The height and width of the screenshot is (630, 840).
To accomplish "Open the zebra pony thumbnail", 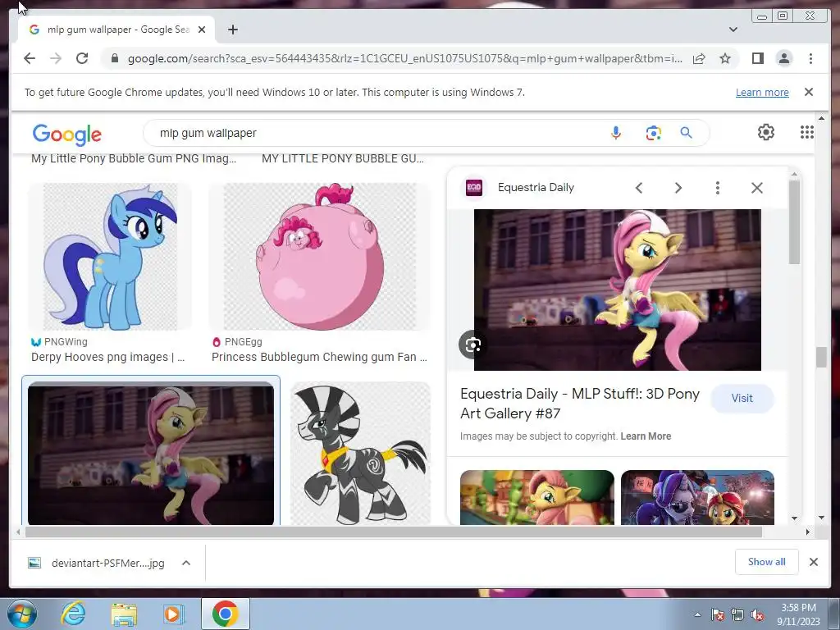I will click(x=361, y=453).
